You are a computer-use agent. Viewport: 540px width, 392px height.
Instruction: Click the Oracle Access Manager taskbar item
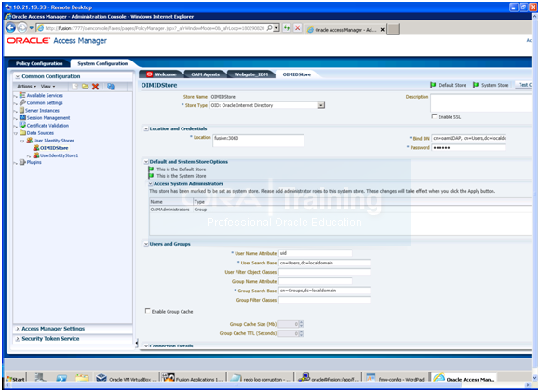(464, 378)
